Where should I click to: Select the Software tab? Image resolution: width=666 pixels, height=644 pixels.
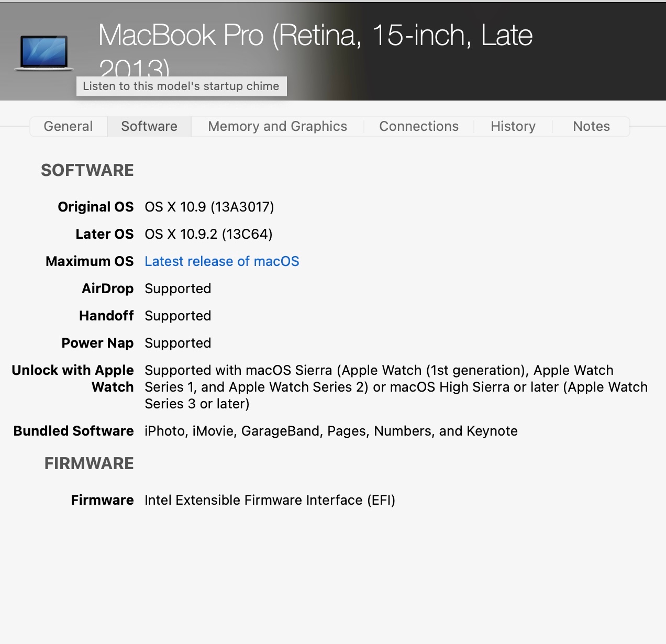click(149, 127)
